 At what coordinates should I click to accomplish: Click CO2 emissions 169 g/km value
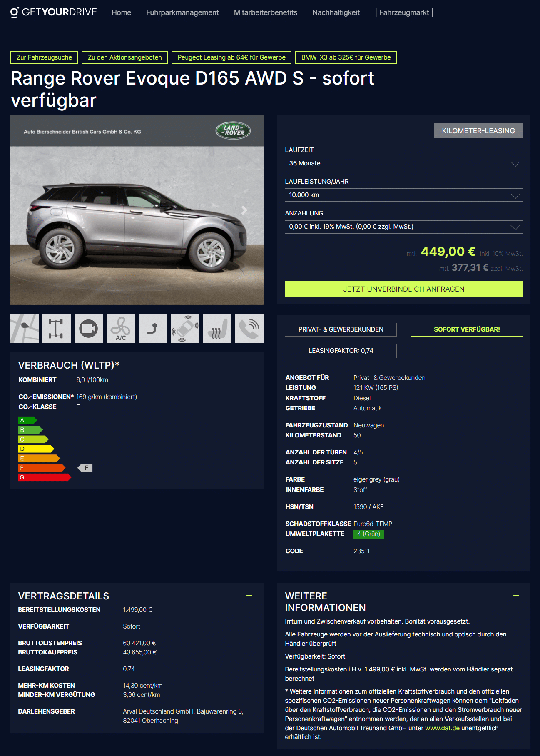107,397
